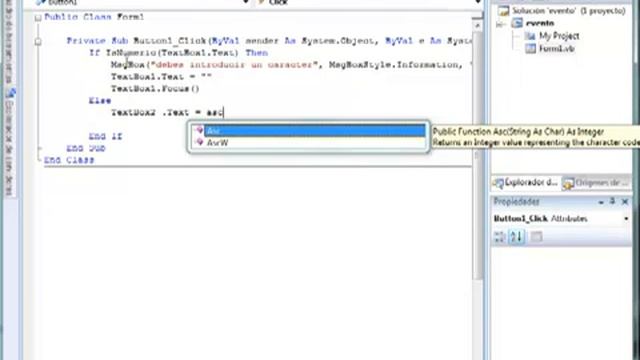Select the AscW autocomplete suggestion
Screen dimensions: 640x360
pos(314,142)
